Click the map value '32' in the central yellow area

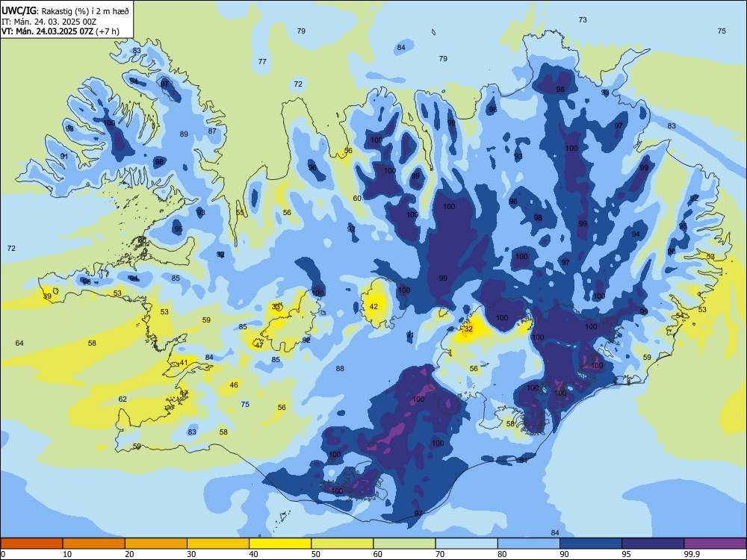(x=468, y=329)
